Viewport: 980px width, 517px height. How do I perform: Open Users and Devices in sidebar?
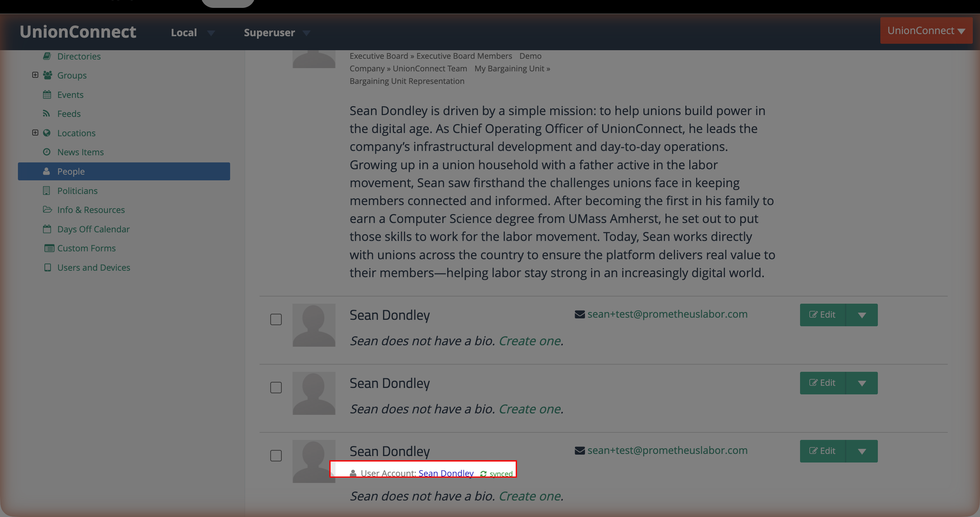[94, 267]
